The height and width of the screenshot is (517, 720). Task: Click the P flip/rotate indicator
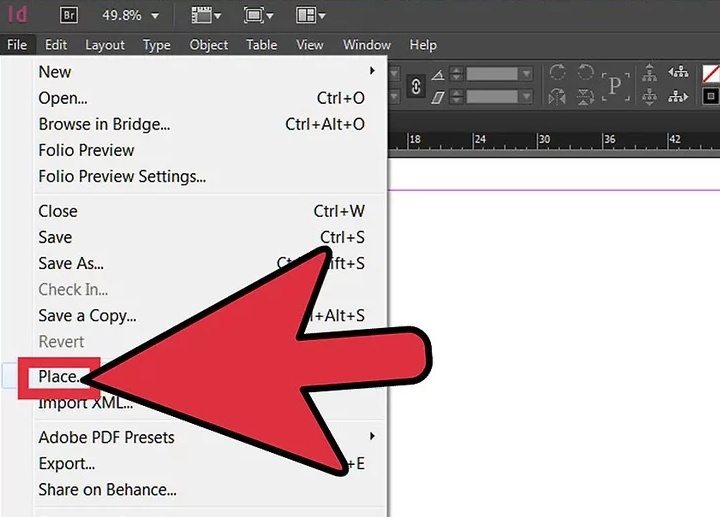pyautogui.click(x=615, y=86)
